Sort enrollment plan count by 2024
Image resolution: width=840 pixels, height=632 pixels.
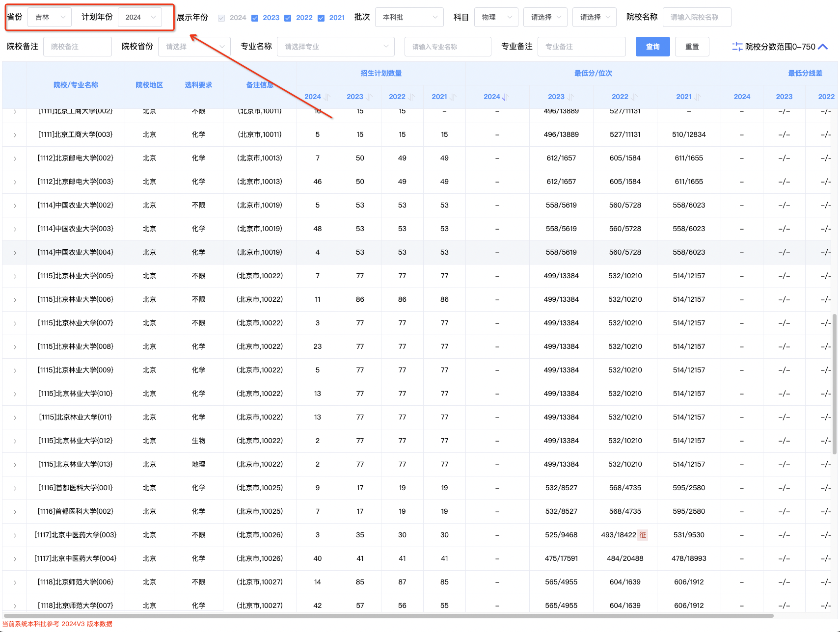pyautogui.click(x=327, y=97)
